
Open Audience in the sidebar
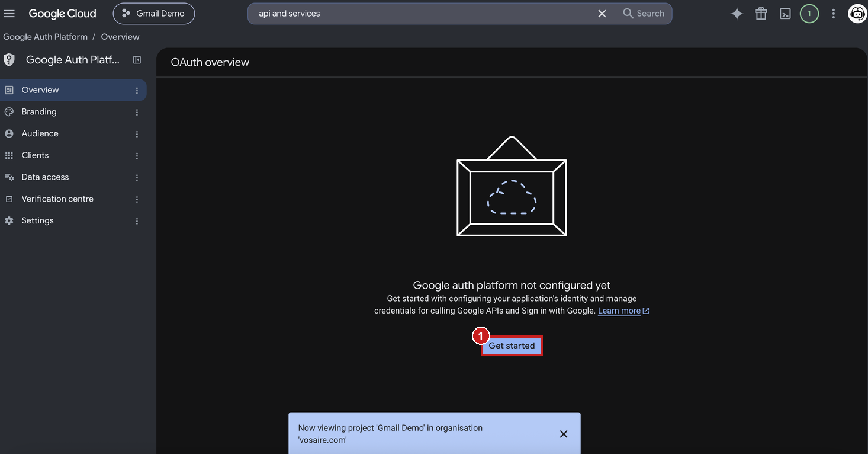(x=73, y=134)
